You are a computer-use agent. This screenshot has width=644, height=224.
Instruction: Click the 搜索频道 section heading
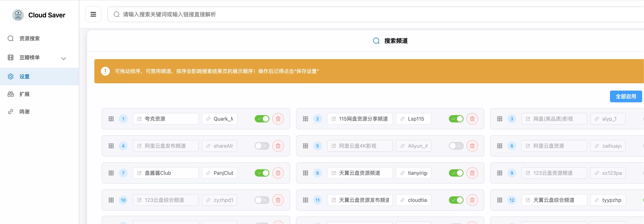(x=396, y=41)
